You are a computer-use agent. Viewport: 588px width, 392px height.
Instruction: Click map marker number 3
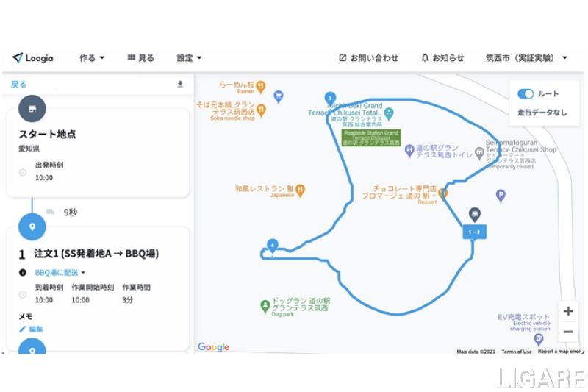click(331, 99)
